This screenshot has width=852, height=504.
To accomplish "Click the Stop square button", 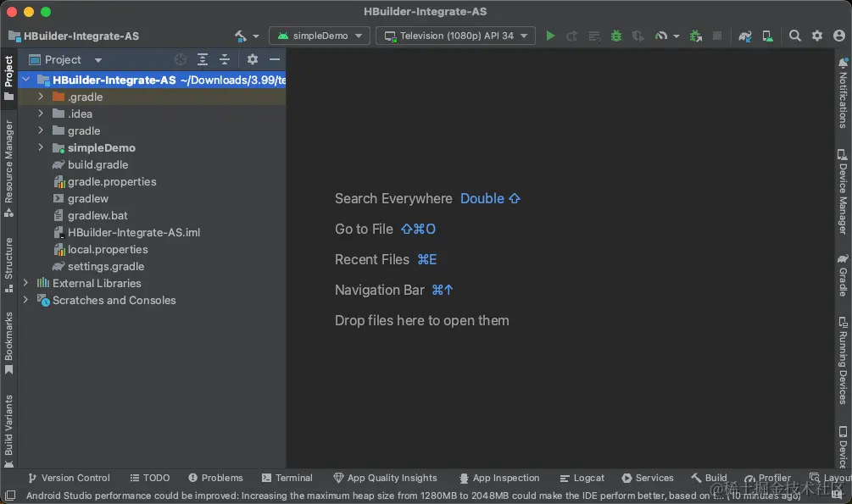I will tap(717, 36).
